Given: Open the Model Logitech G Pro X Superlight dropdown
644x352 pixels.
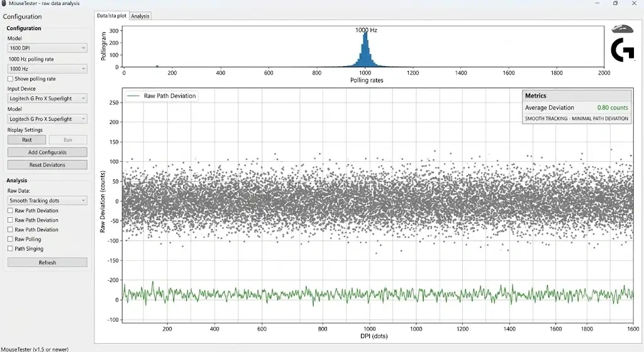Looking at the screenshot, I should [47, 119].
